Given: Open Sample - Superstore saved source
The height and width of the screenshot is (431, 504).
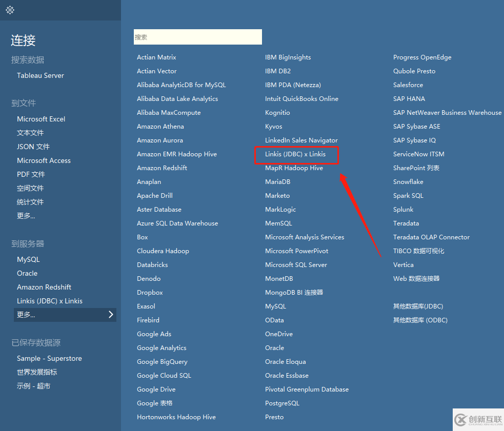Looking at the screenshot, I should point(50,359).
